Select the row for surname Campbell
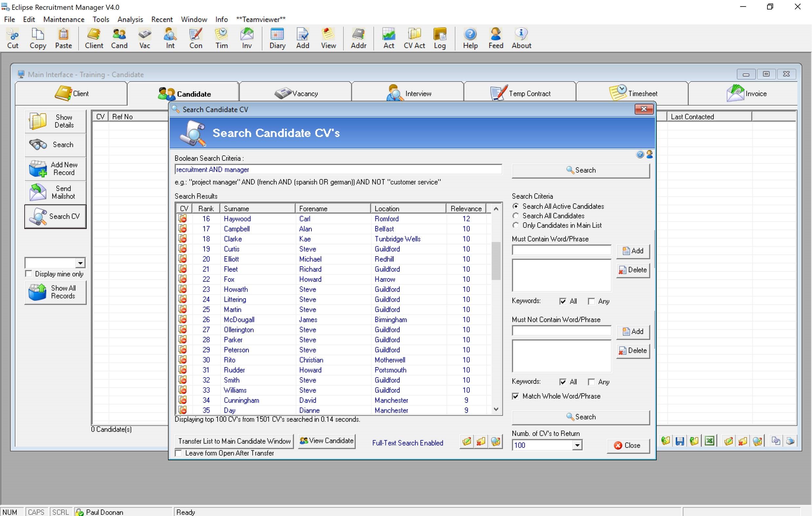Viewport: 812px width, 516px height. coord(237,228)
